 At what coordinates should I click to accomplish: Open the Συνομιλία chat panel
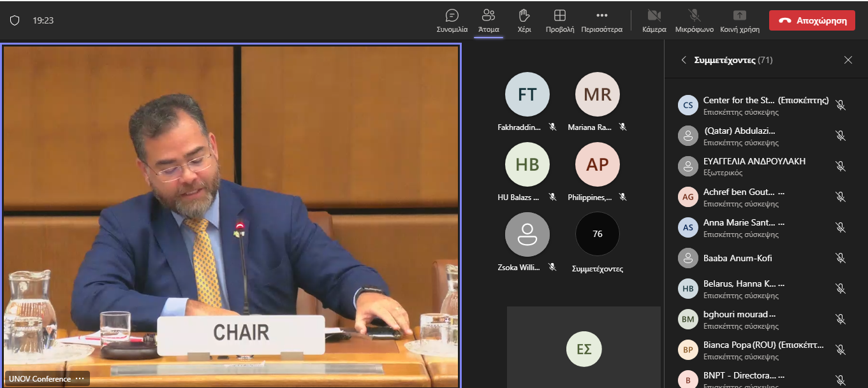[452, 20]
